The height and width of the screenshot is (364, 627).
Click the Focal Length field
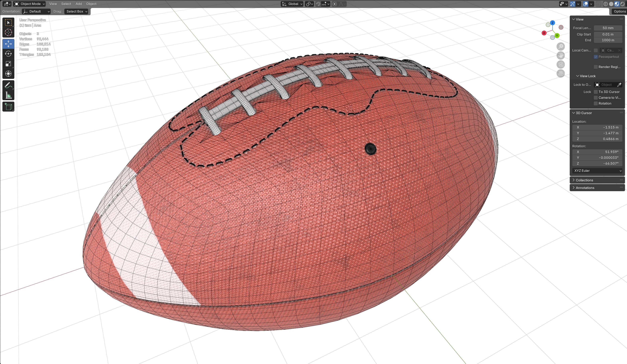click(x=608, y=28)
